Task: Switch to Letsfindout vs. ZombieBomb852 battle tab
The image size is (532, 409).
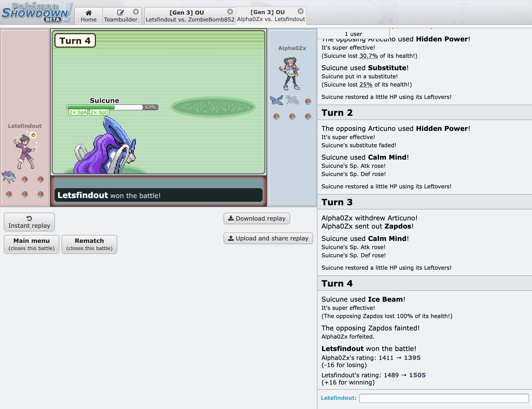Action: click(190, 16)
